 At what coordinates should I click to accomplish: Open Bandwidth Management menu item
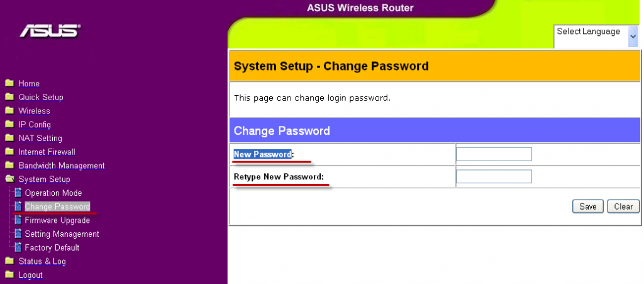tap(62, 166)
